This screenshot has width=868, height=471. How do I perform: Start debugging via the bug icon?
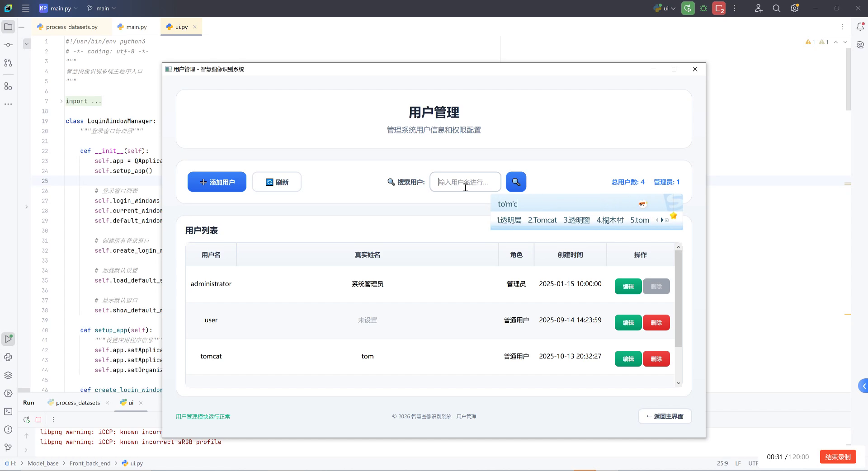point(703,8)
